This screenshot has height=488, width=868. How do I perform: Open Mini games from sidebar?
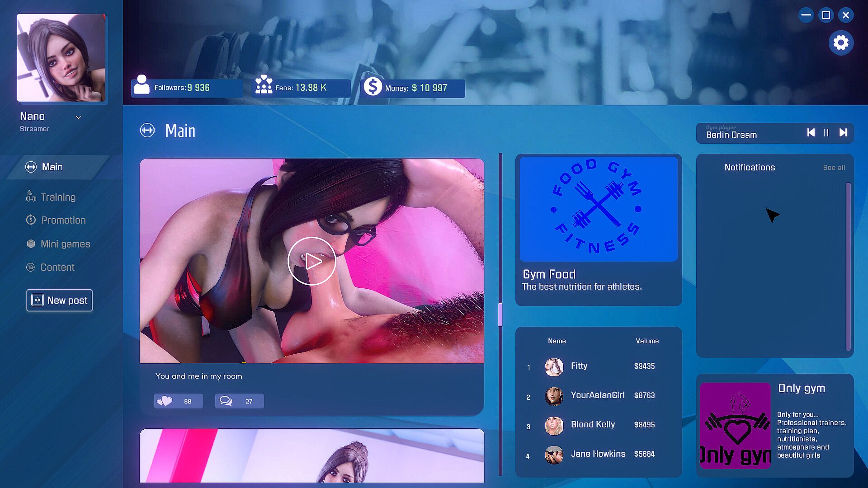[65, 244]
